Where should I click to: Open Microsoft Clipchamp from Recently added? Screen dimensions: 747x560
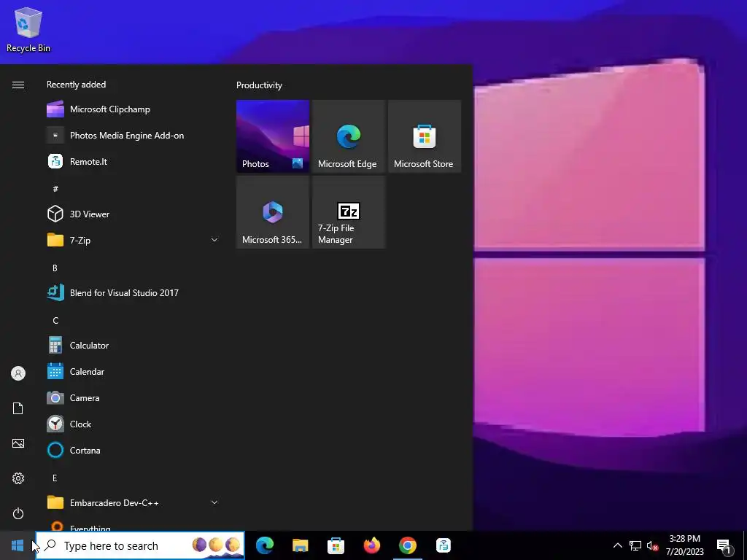click(133, 109)
